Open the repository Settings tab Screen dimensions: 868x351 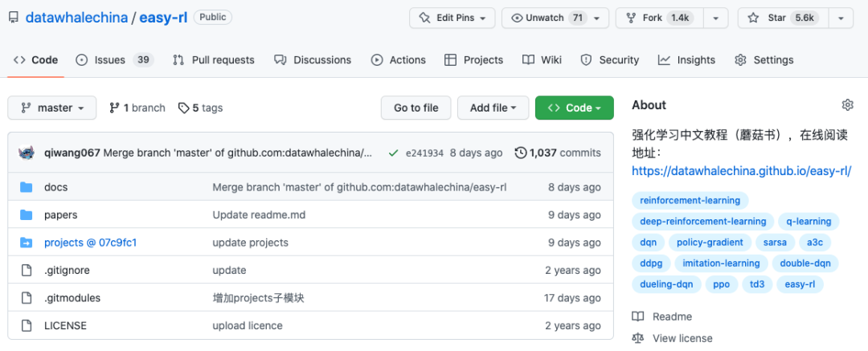(x=764, y=59)
